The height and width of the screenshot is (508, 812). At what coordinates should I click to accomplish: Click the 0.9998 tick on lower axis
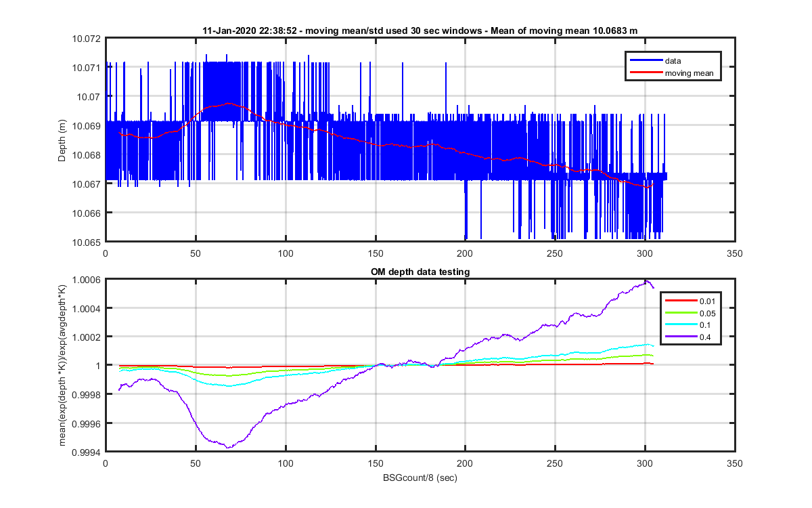pyautogui.click(x=87, y=394)
